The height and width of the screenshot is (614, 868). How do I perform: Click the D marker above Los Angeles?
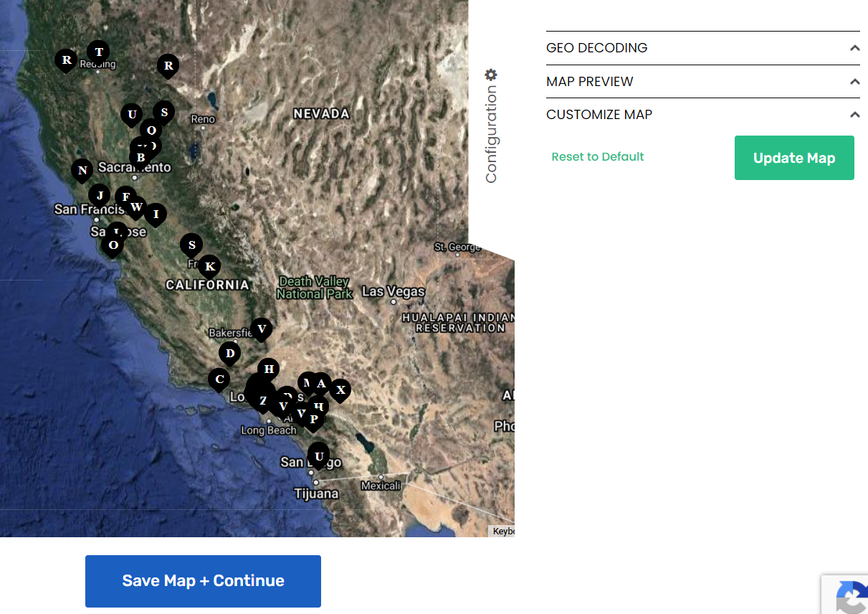point(229,352)
